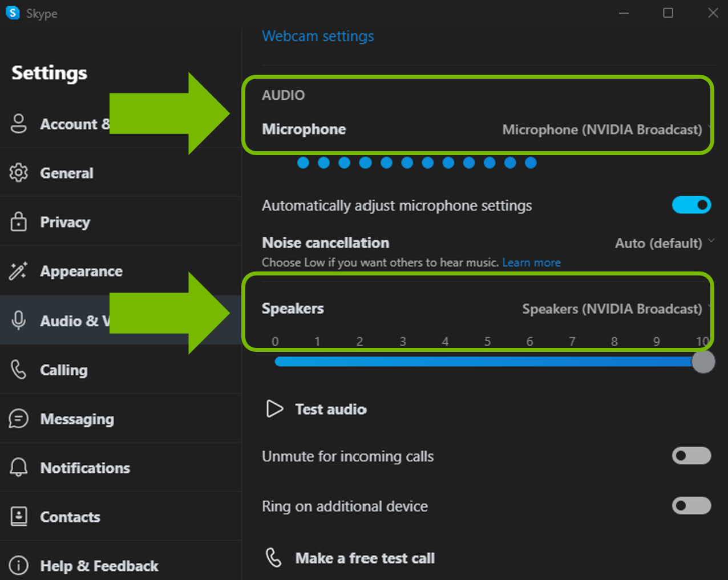Open Calling settings via phone icon
The width and height of the screenshot is (728, 580).
[x=18, y=370]
